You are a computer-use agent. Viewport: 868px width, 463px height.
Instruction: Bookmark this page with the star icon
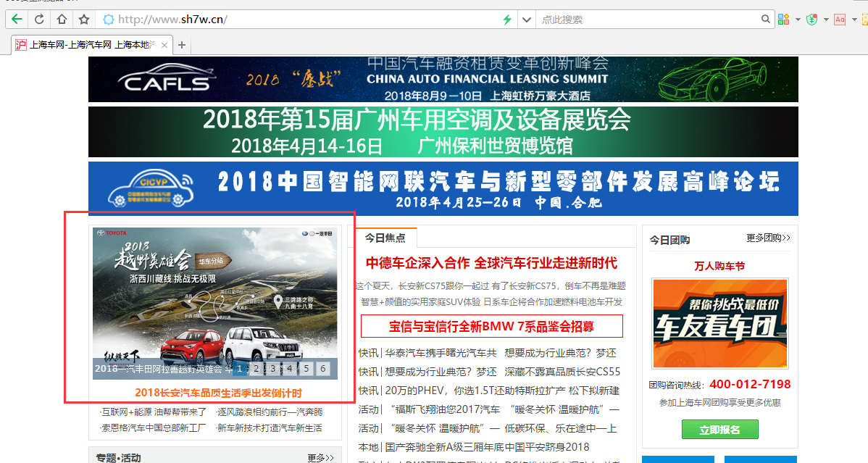(83, 20)
